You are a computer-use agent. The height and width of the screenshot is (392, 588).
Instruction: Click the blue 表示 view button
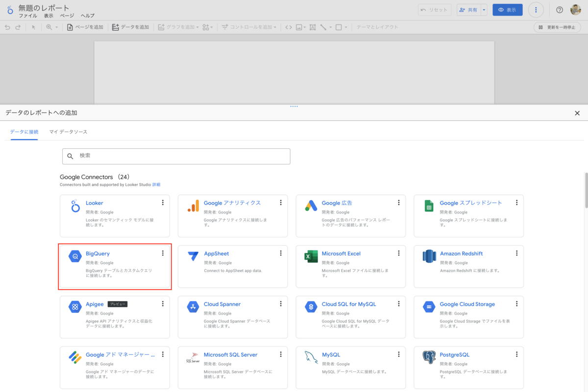pyautogui.click(x=508, y=10)
